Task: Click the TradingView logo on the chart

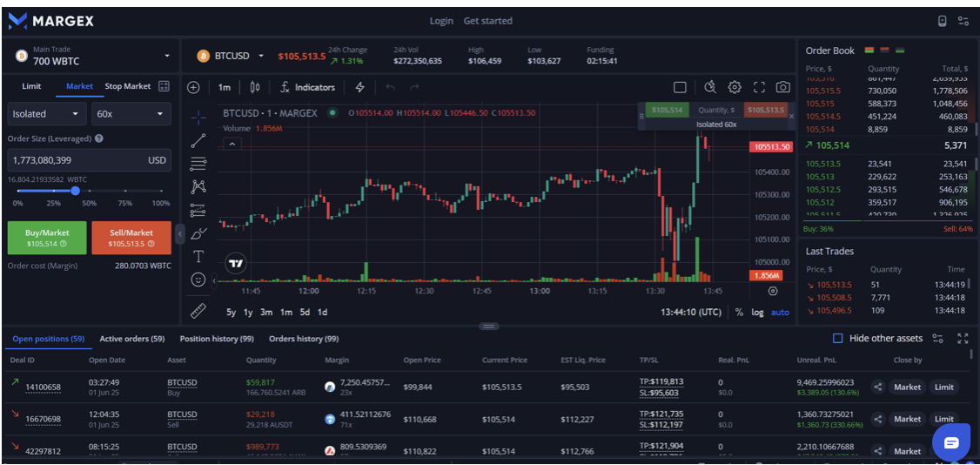Action: tap(236, 263)
